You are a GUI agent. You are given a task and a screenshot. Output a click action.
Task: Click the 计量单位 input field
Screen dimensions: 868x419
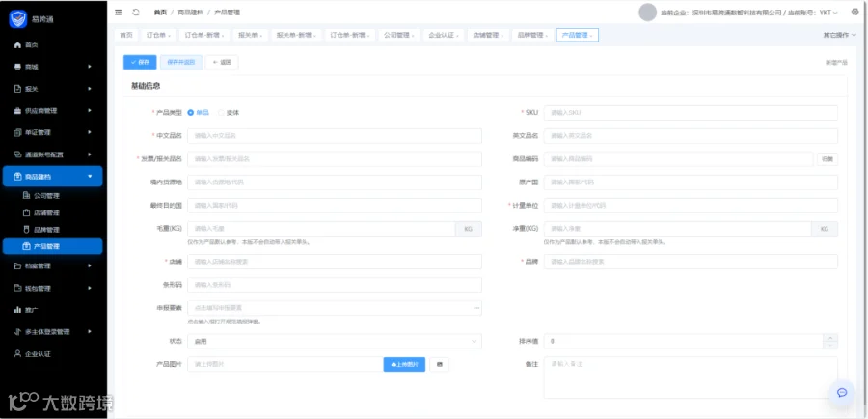(x=691, y=206)
